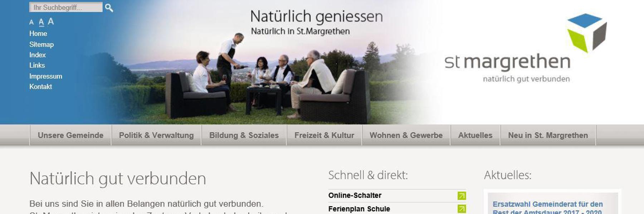Image resolution: width=644 pixels, height=214 pixels.
Task: Open the Unsere Gemeinde menu
Action: click(x=70, y=135)
